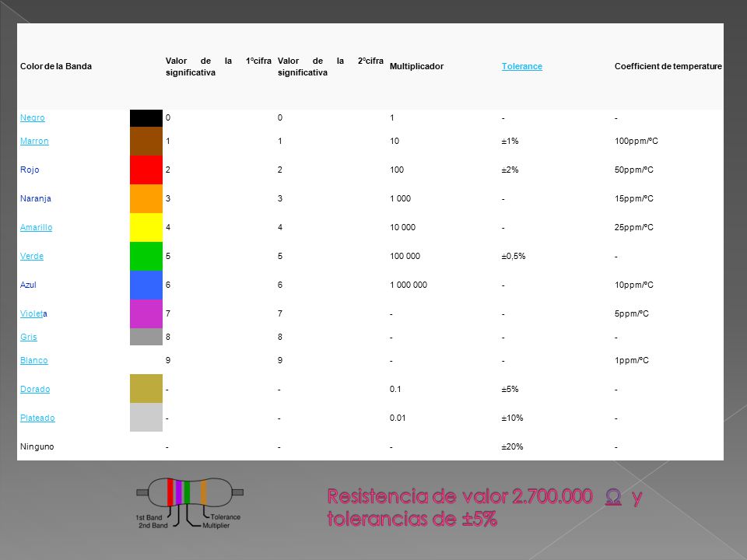Click the 'Tolerance' diagram label under resistor
Image resolution: width=747 pixels, height=560 pixels.
(226, 517)
